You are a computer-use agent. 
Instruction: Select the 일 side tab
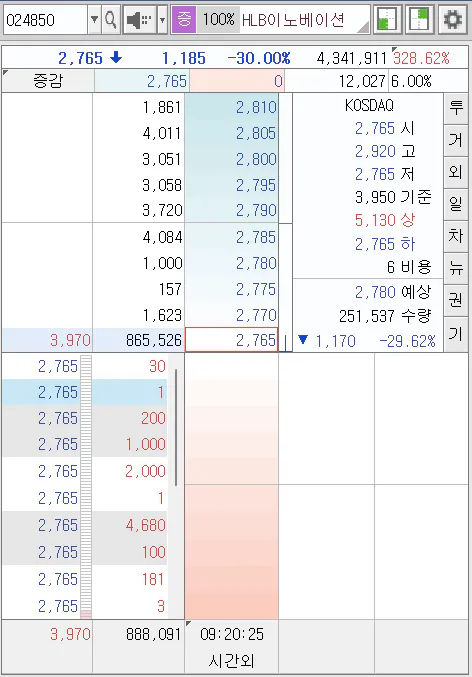tap(456, 204)
